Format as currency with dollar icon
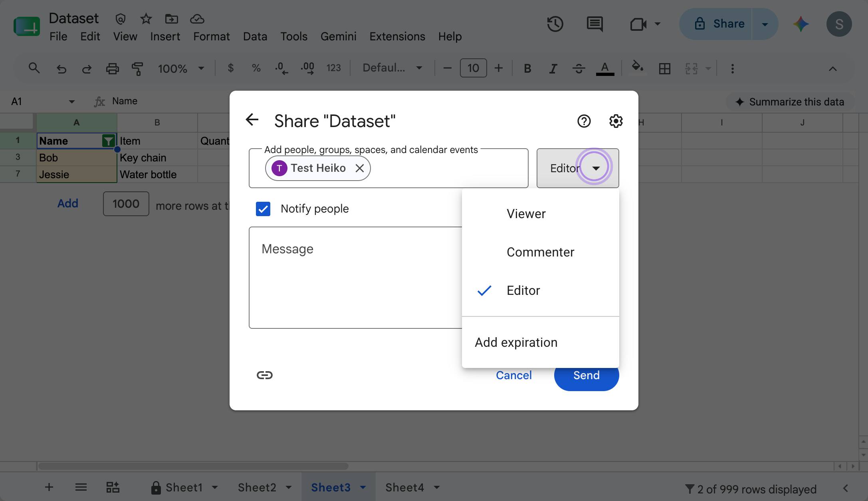Image resolution: width=868 pixels, height=501 pixels. coord(230,68)
